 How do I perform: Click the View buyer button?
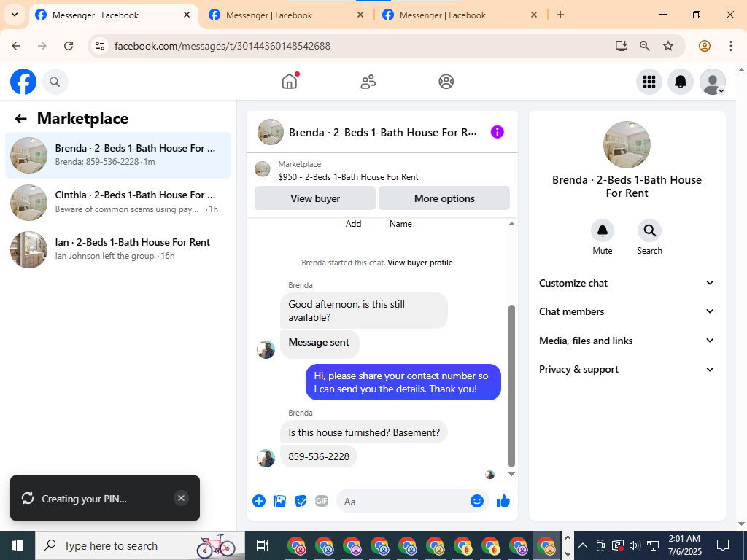tap(315, 198)
